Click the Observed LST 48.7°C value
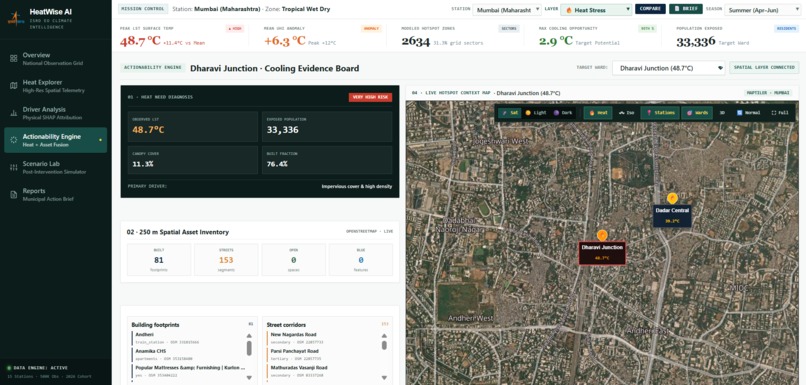The width and height of the screenshot is (806, 385). click(x=148, y=130)
